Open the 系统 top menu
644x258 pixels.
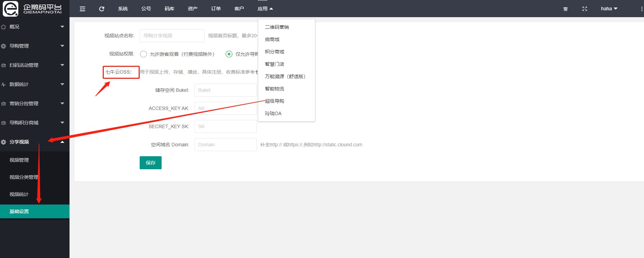point(123,9)
